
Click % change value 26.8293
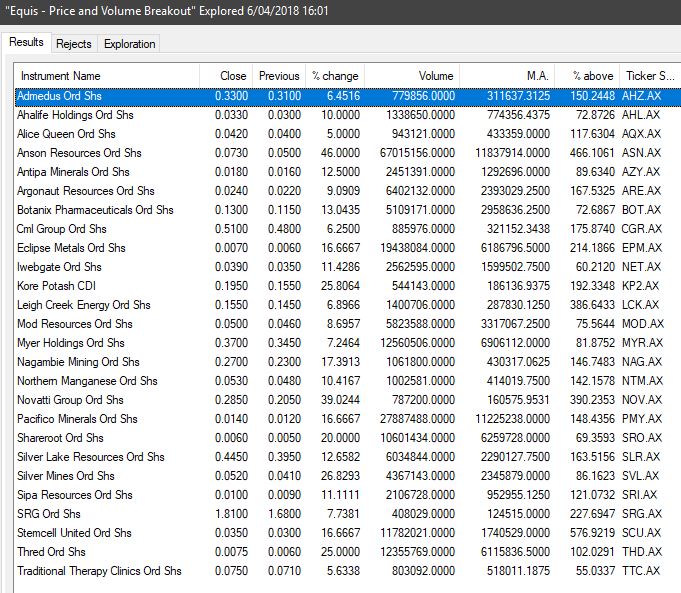click(x=340, y=476)
